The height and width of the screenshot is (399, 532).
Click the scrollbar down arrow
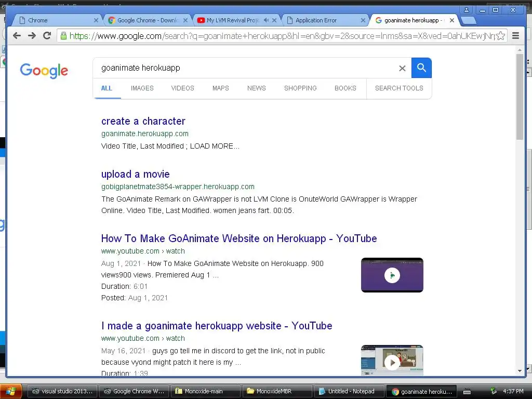click(520, 371)
